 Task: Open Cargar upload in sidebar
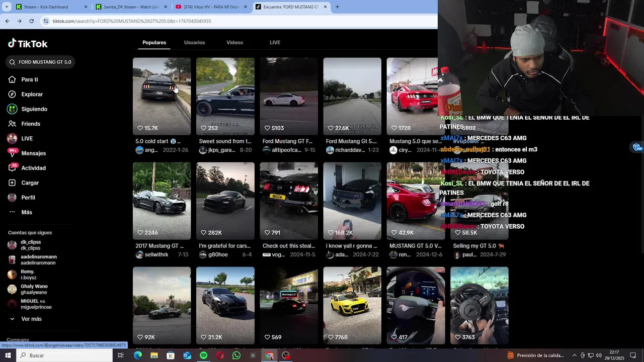tap(24, 183)
